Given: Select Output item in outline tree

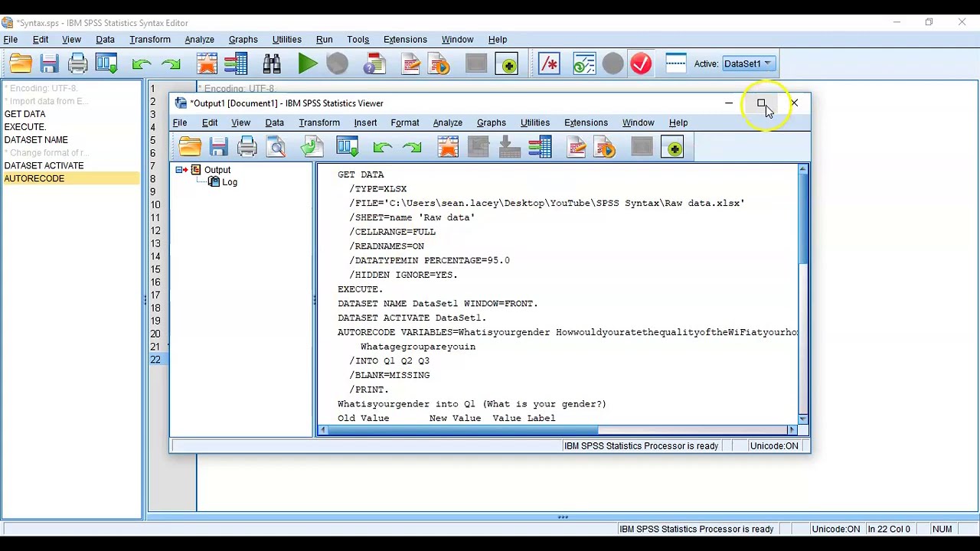Looking at the screenshot, I should [217, 170].
